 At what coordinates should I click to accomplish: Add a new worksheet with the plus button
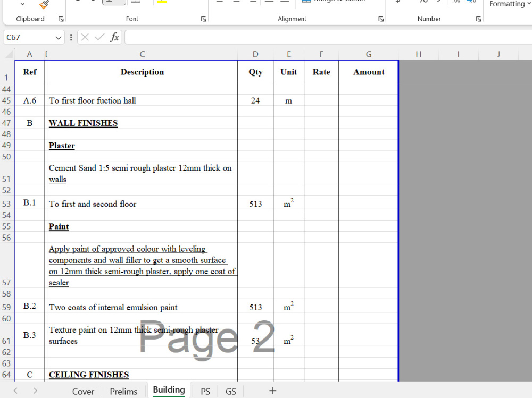pos(272,391)
